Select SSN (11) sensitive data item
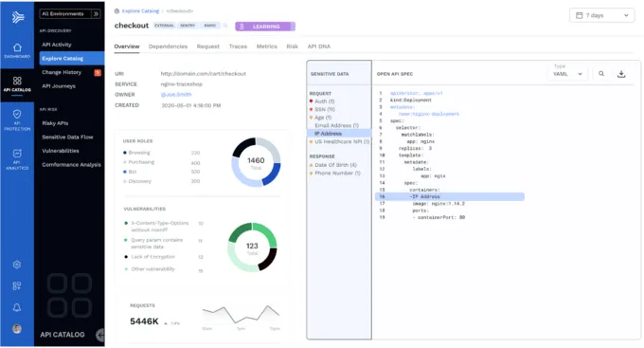The width and height of the screenshot is (644, 348). (x=325, y=109)
